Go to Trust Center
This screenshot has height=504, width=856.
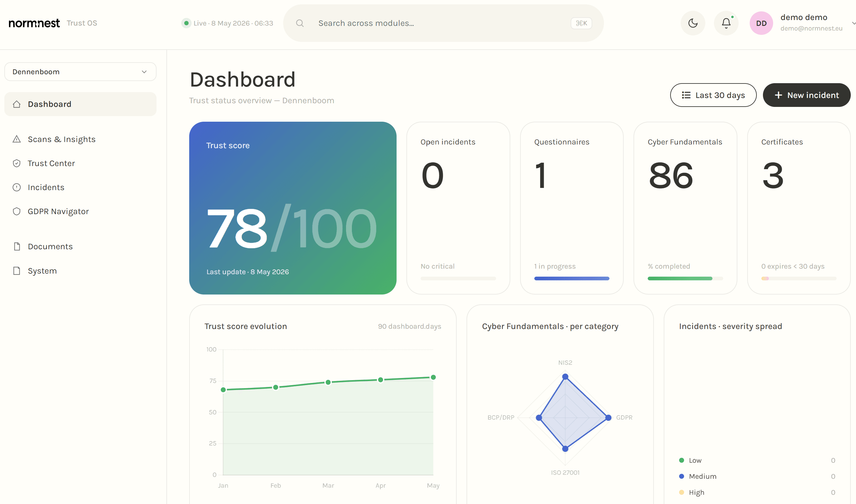tap(80, 163)
